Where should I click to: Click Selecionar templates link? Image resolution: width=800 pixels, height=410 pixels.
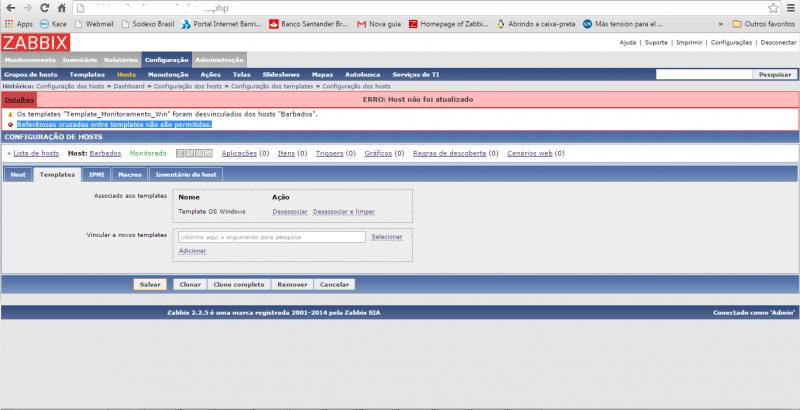(x=387, y=237)
